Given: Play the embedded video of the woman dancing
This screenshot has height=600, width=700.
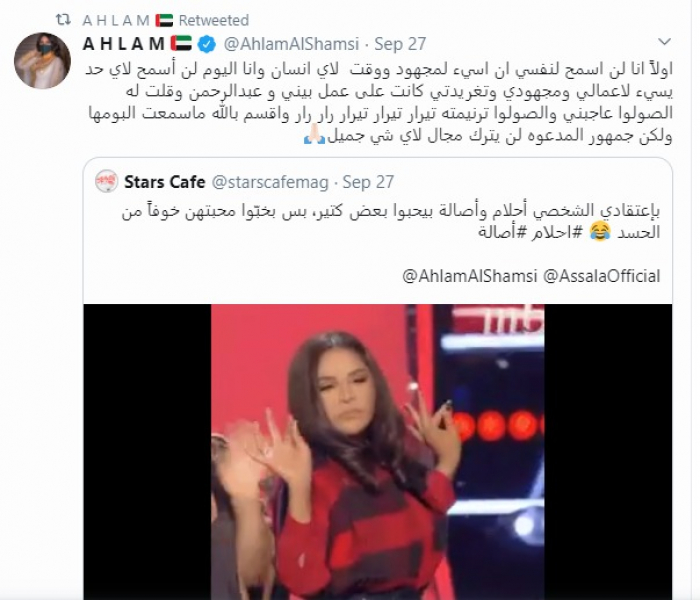Looking at the screenshot, I should point(377,452).
